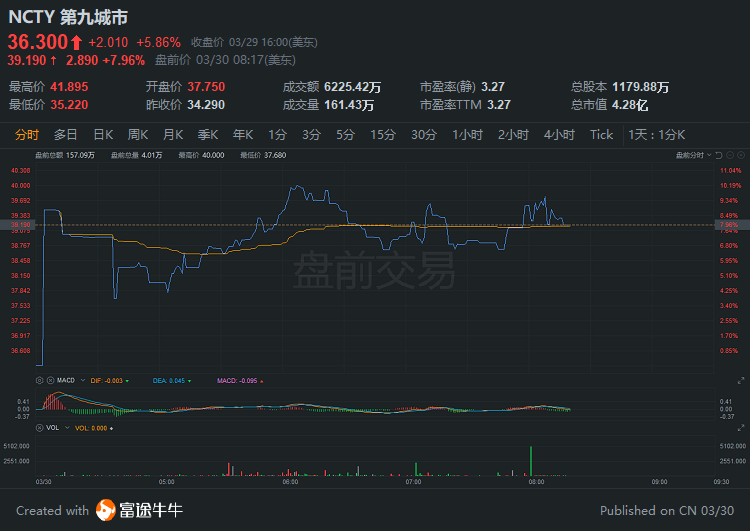
Task: Click the pre-market price 39.190
Action: click(x=27, y=60)
